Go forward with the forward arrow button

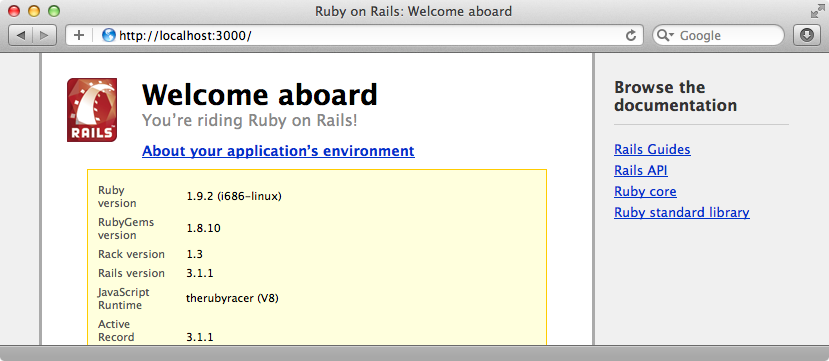coord(44,35)
